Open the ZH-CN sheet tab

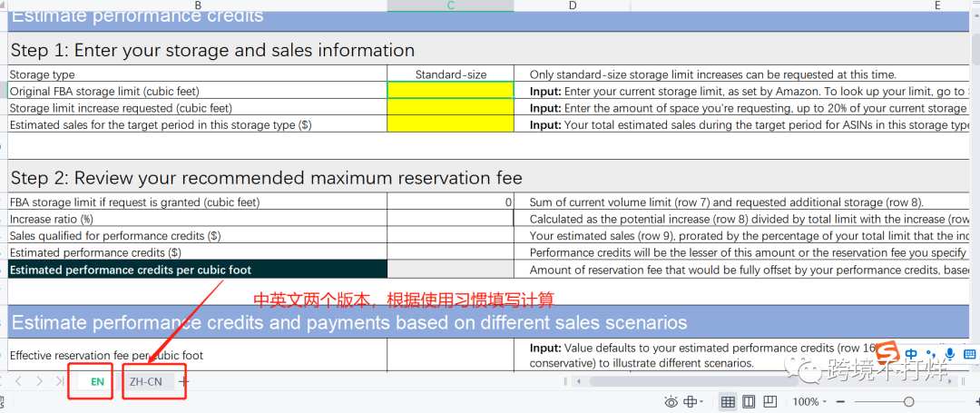click(145, 382)
